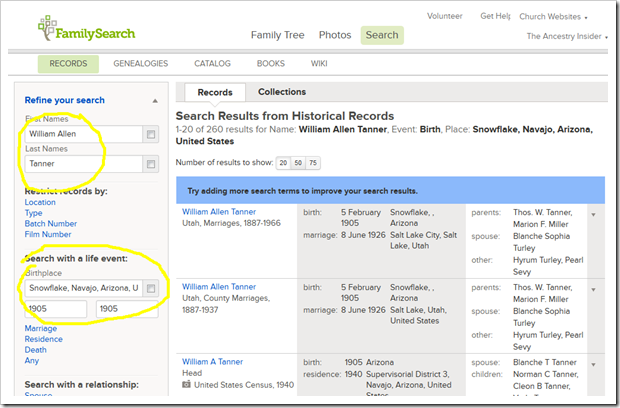Click the birth year from field
Screen dimensions: 620x408
56,310
